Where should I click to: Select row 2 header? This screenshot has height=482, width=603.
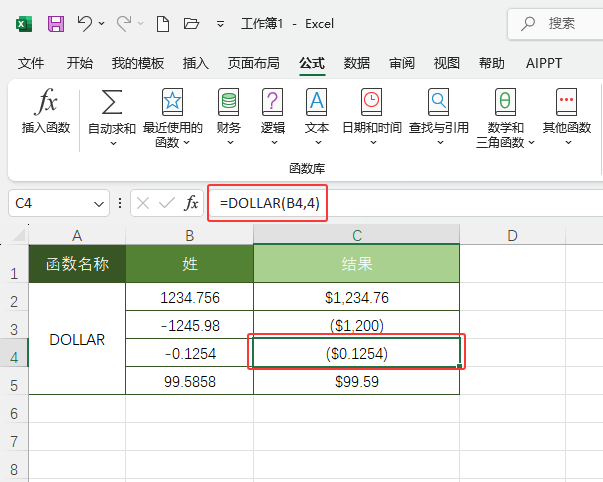click(14, 297)
